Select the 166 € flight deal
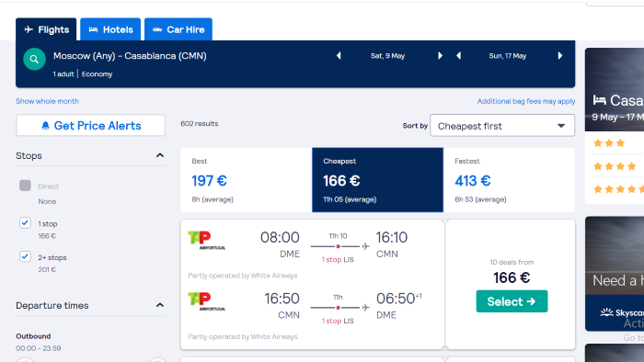Screen dimensions: 644x362 pos(512,301)
